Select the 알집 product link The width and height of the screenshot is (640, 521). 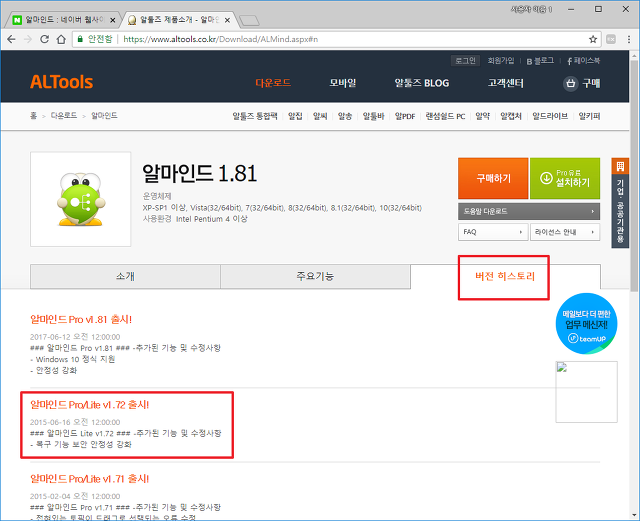point(295,116)
